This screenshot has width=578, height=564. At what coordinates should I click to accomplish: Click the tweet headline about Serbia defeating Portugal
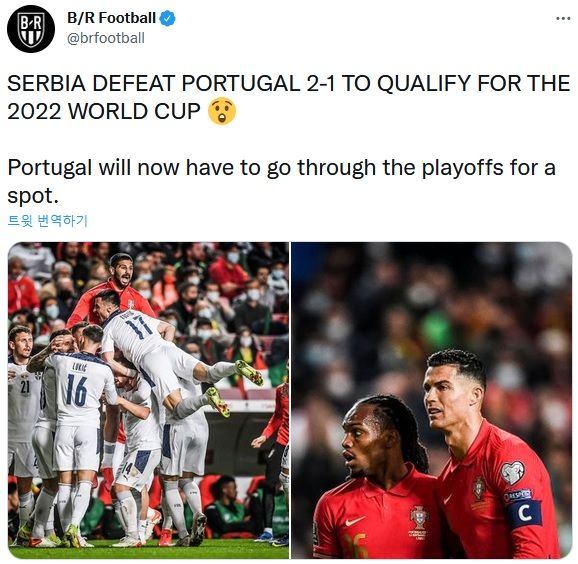click(x=289, y=97)
